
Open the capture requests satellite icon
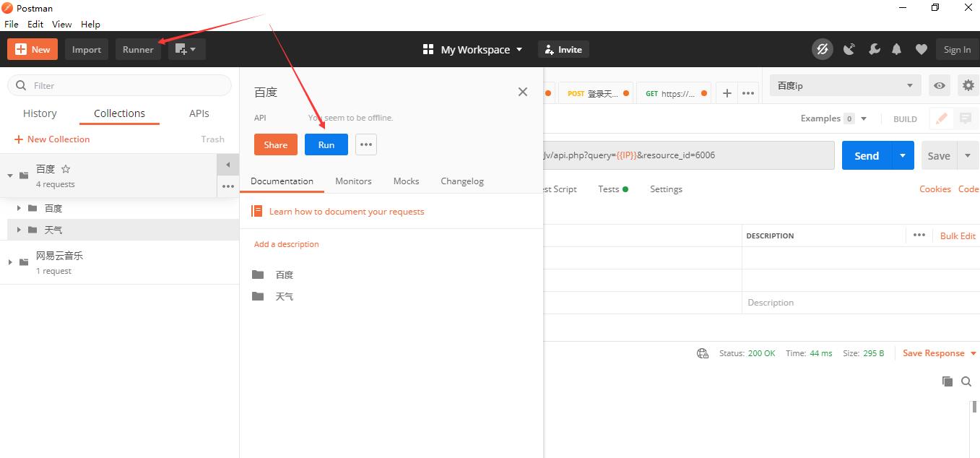pos(849,49)
